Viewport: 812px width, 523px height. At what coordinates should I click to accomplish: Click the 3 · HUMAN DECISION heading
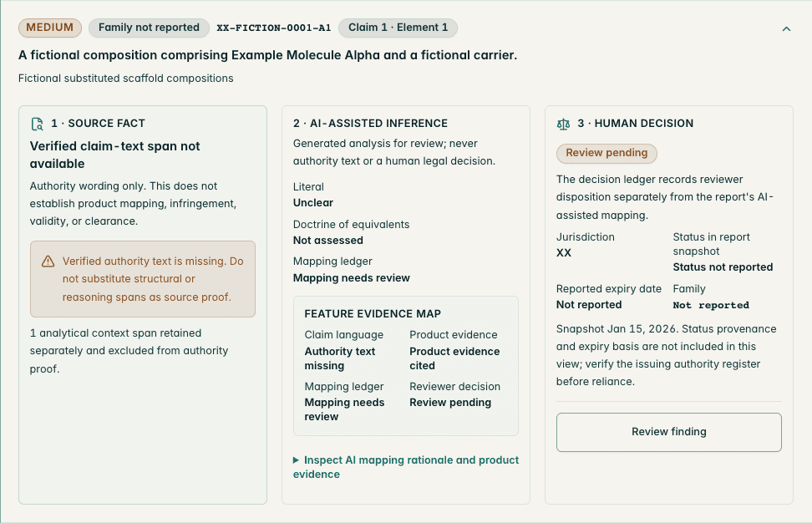(x=636, y=124)
